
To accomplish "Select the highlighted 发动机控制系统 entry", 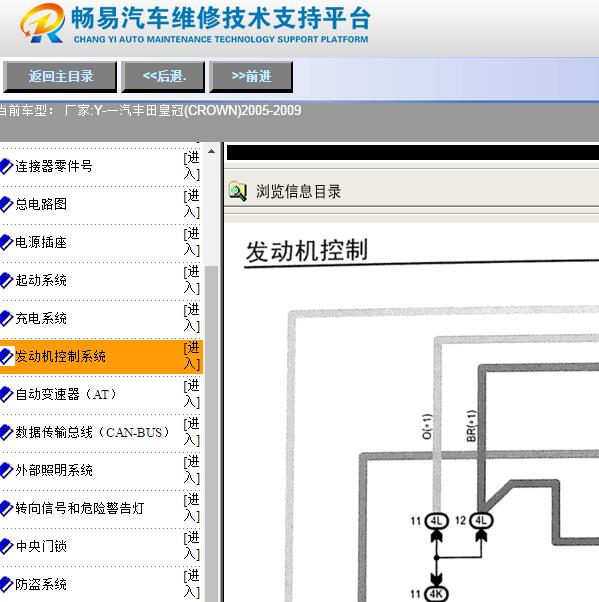I will (60, 356).
